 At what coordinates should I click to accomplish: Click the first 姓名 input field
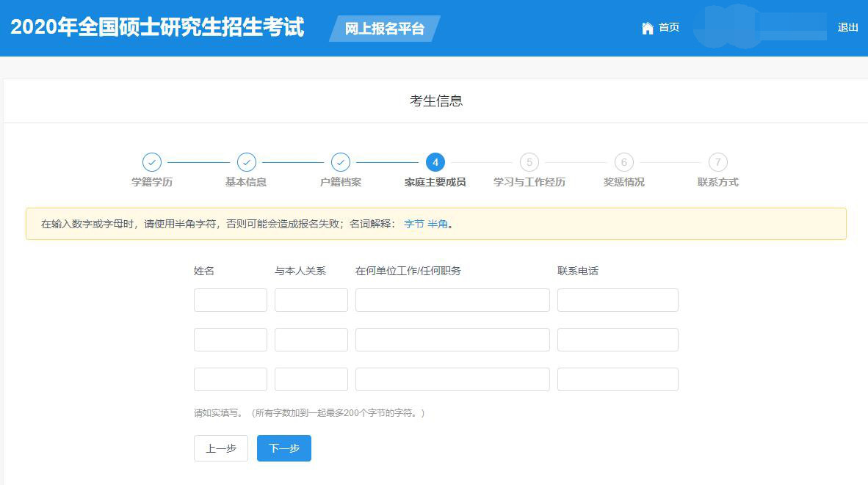point(230,299)
